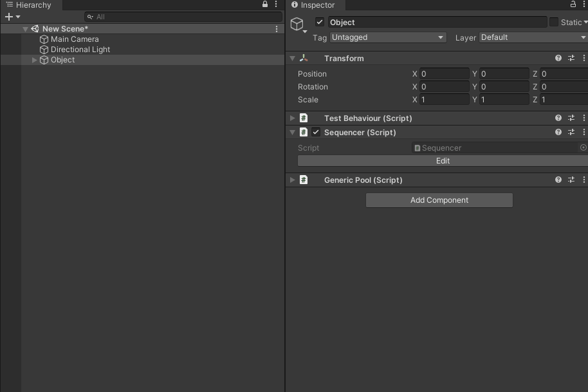588x392 pixels.
Task: Collapse the Transform component foldout
Action: click(x=293, y=59)
